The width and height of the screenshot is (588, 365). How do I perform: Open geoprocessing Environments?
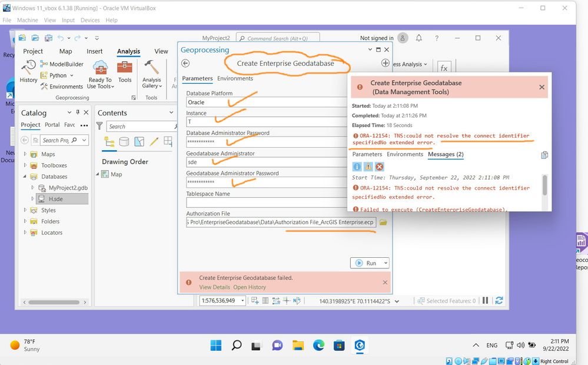(x=62, y=87)
